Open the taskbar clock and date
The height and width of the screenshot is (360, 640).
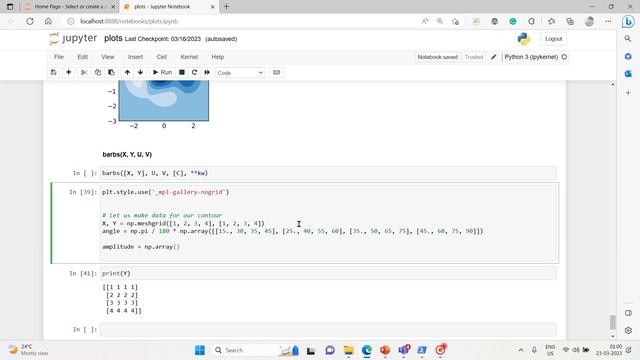click(x=609, y=350)
